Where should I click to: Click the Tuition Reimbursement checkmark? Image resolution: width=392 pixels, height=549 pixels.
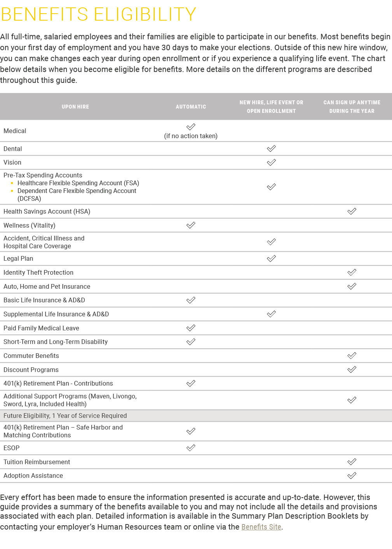click(352, 462)
